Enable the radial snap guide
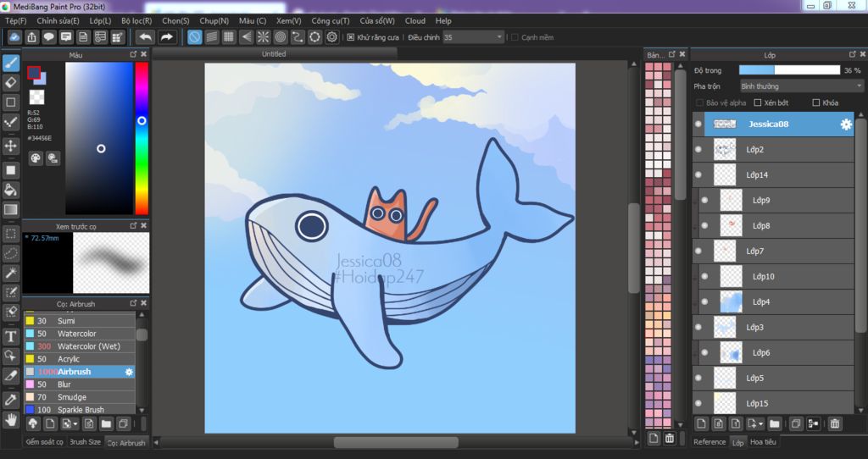Screen dimensions: 868x459 click(263, 37)
